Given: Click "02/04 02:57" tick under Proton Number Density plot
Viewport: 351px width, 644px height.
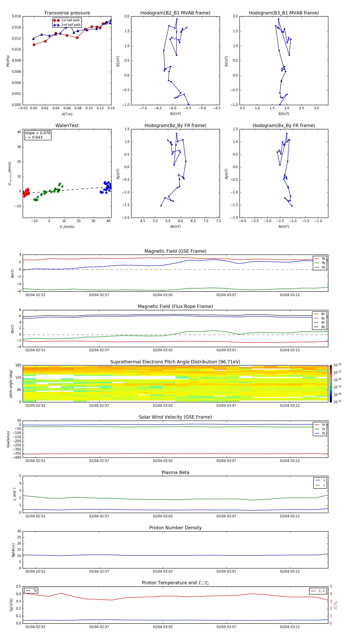Looking at the screenshot, I should click(x=99, y=571).
